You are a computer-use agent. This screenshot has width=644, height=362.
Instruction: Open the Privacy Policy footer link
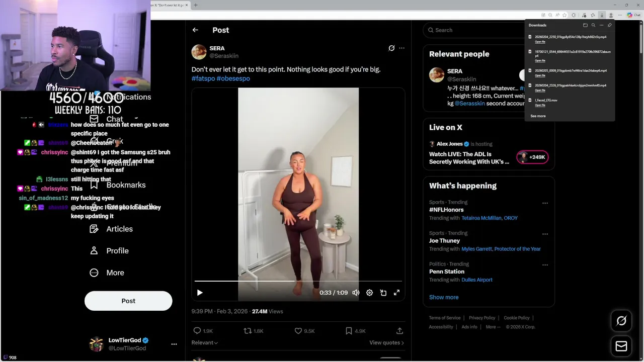click(x=482, y=318)
